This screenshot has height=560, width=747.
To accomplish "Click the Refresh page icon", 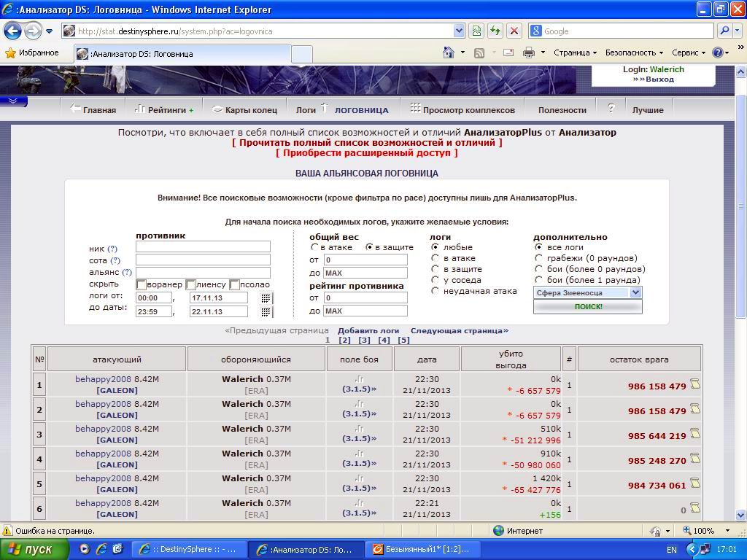I will [x=495, y=31].
